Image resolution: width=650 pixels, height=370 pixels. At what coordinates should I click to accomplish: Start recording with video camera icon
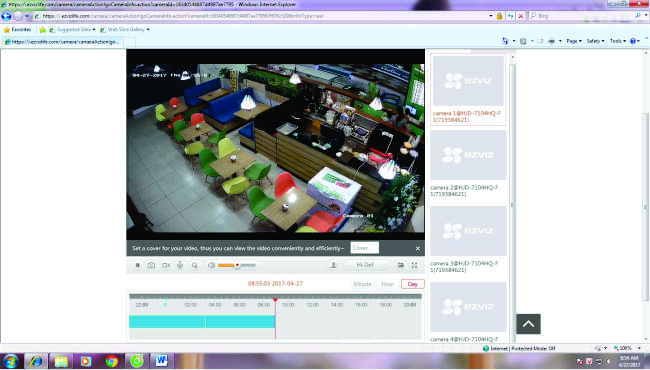(x=166, y=265)
